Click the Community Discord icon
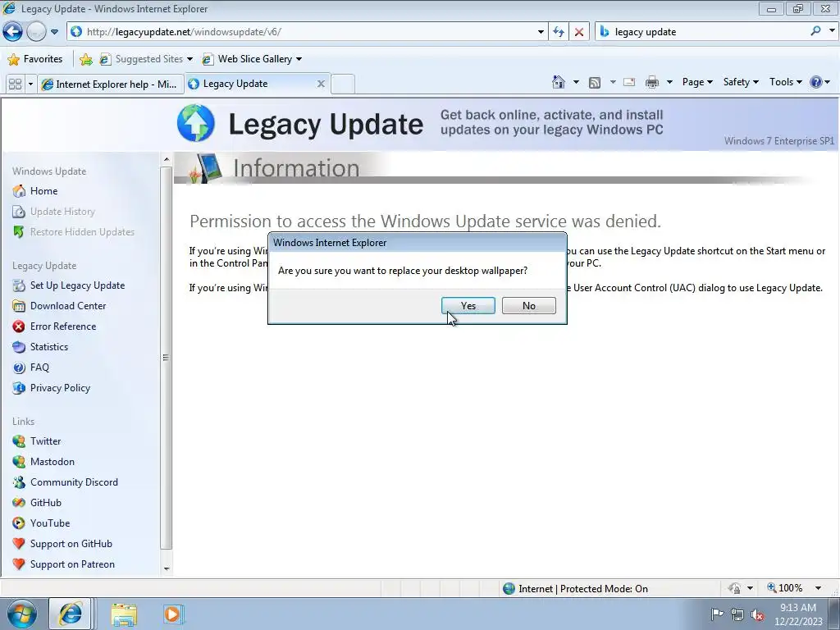This screenshot has width=840, height=630. point(19,482)
